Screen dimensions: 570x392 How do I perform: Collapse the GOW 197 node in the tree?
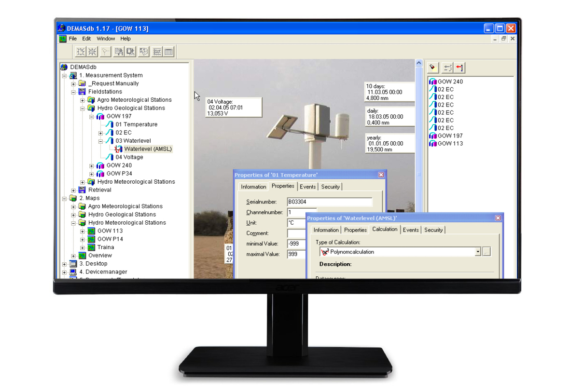[x=92, y=117]
